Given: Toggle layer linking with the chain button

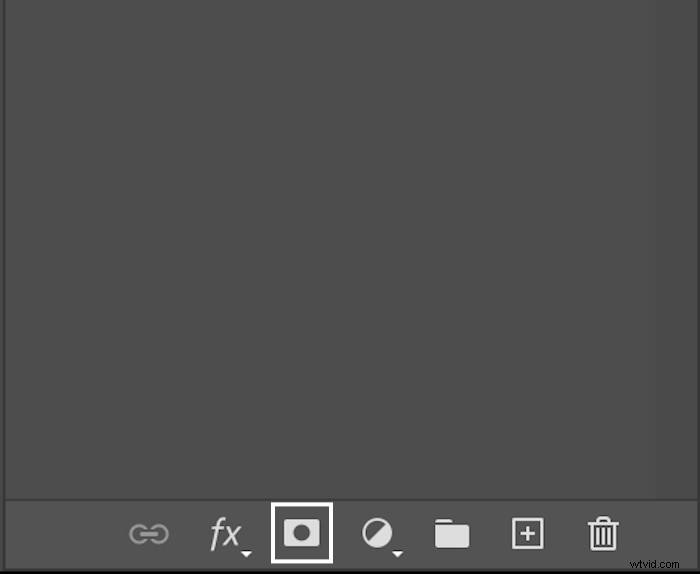Looking at the screenshot, I should coord(149,534).
